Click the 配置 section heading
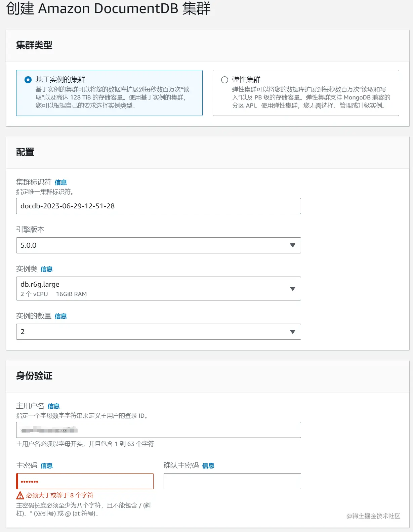The height and width of the screenshot is (532, 413). (x=25, y=152)
